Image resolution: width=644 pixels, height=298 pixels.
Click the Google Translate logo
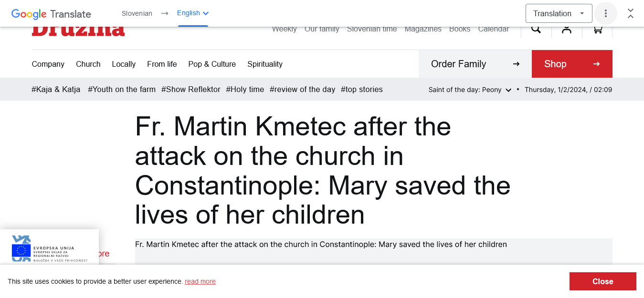[51, 14]
